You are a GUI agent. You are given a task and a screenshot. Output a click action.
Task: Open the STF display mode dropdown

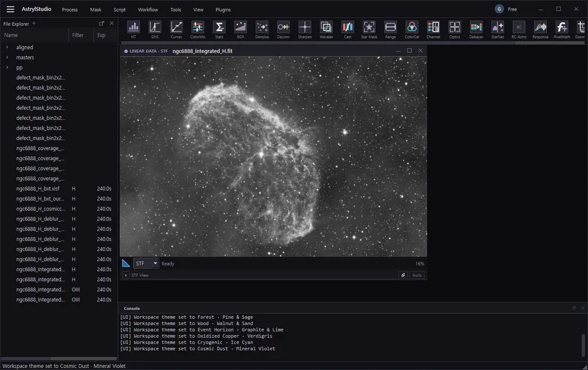[146, 264]
